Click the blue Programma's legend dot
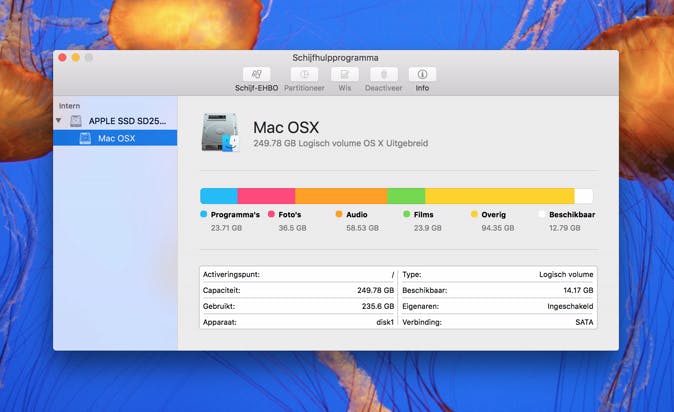The width and height of the screenshot is (674, 412). click(204, 214)
